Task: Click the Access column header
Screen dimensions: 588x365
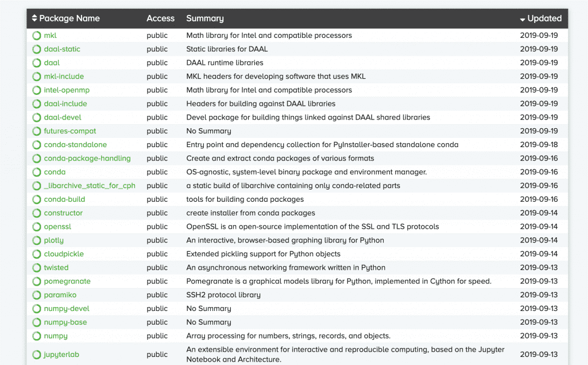Action: tap(161, 18)
